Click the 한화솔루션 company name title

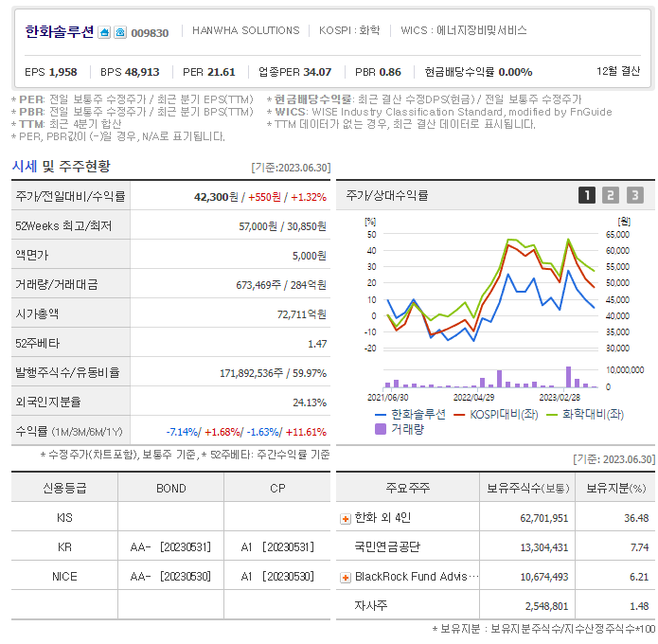(59, 32)
